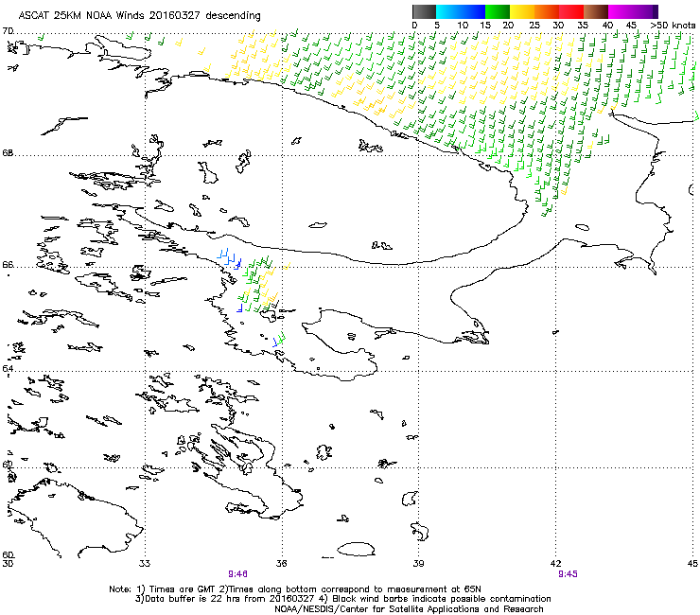The width and height of the screenshot is (700, 615).
Task: Click the longitude label '42'
Action: pos(555,563)
